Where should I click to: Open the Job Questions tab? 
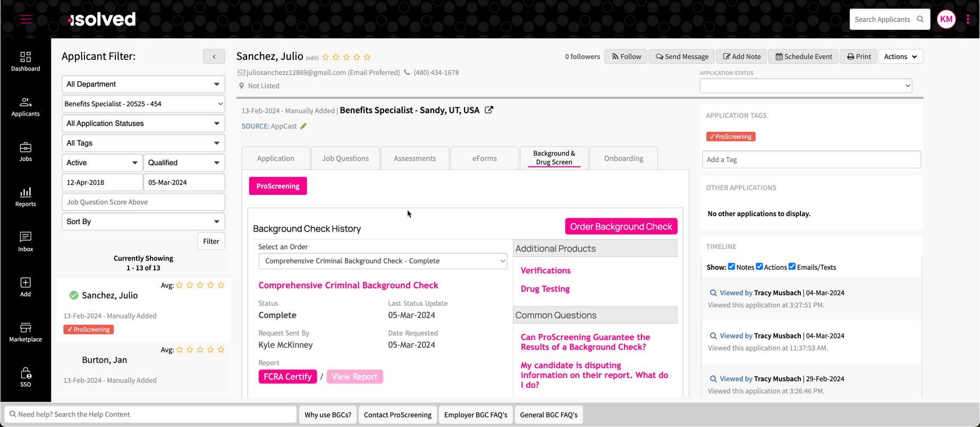pos(345,158)
